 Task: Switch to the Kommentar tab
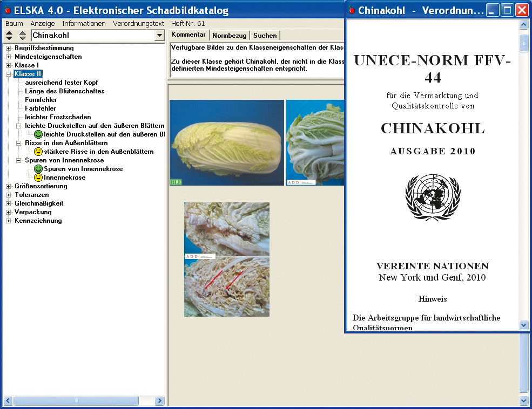click(188, 35)
